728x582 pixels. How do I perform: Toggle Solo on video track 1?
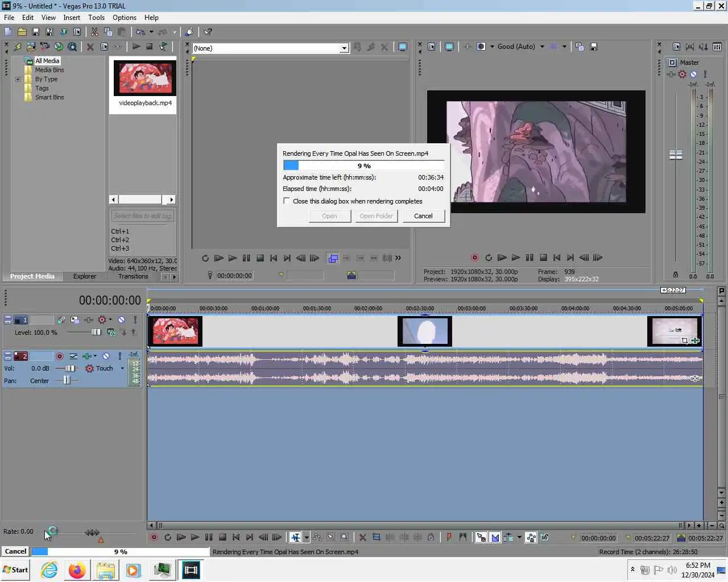pos(135,320)
